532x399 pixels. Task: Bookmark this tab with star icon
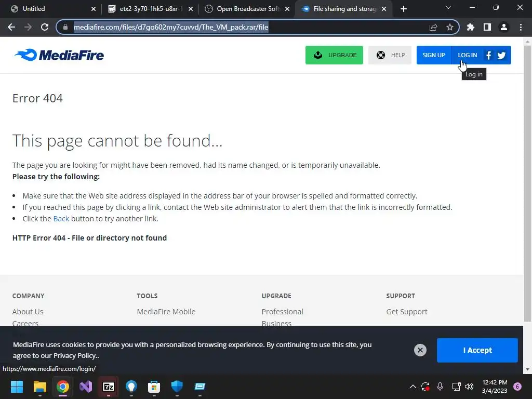[x=450, y=27]
